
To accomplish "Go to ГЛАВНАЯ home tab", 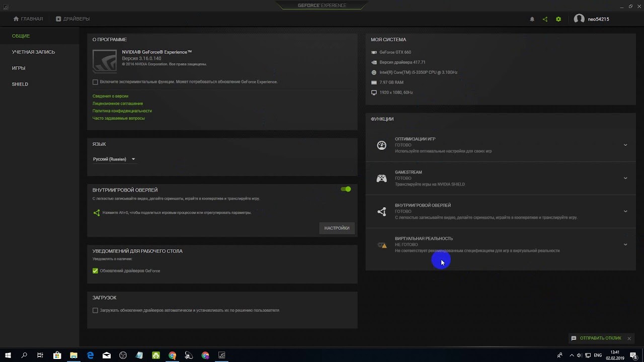I will click(x=28, y=19).
